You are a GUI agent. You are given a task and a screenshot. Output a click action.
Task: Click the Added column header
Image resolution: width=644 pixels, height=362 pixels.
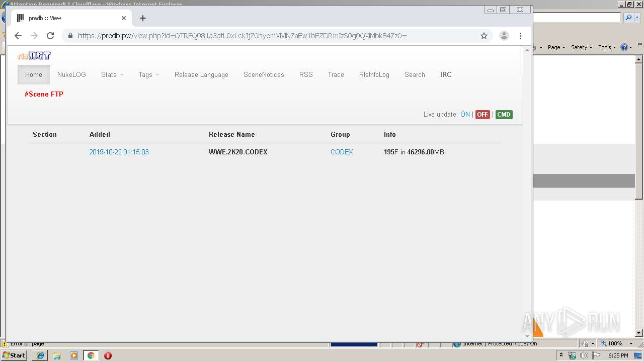tap(100, 134)
